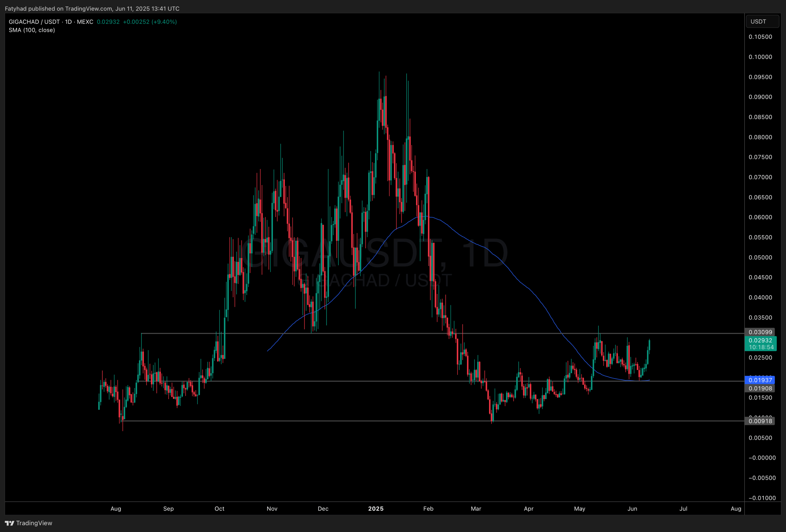Select the 2025 label on the time axis

376,509
